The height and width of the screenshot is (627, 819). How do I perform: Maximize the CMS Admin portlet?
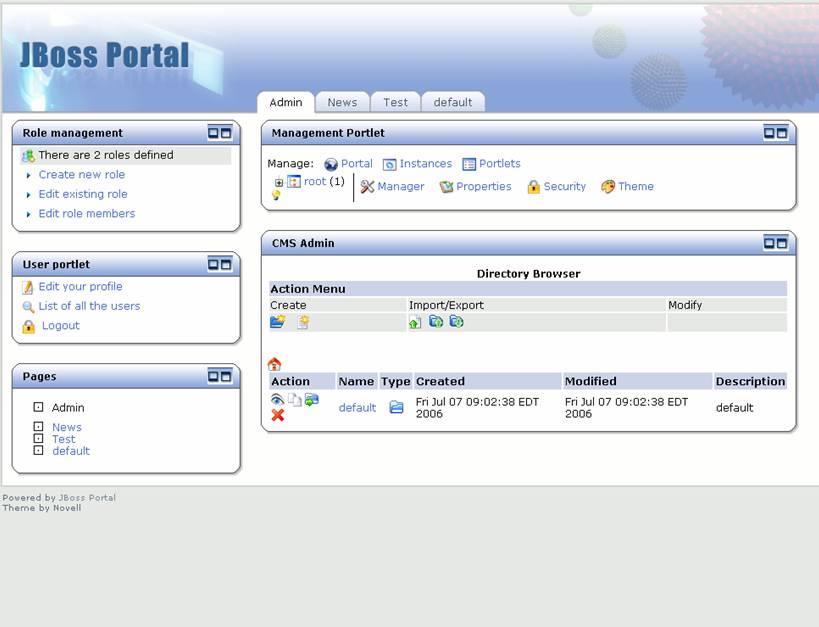(x=782, y=243)
